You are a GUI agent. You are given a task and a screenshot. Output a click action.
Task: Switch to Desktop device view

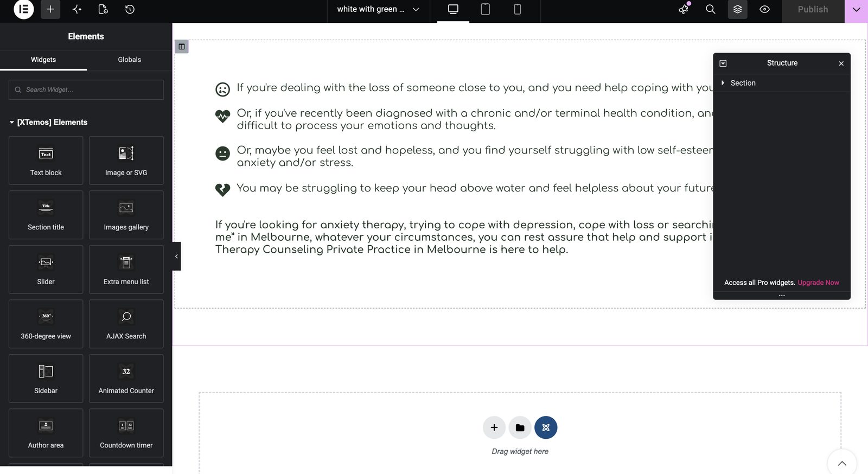[453, 9]
